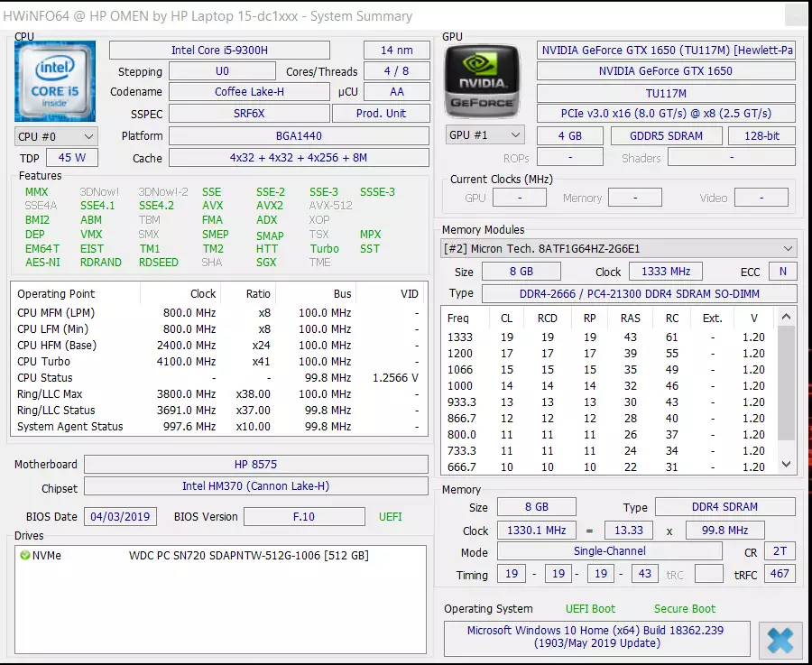Viewport: 812px width, 665px height.
Task: Click the tRFC 467 field
Action: pos(780,574)
